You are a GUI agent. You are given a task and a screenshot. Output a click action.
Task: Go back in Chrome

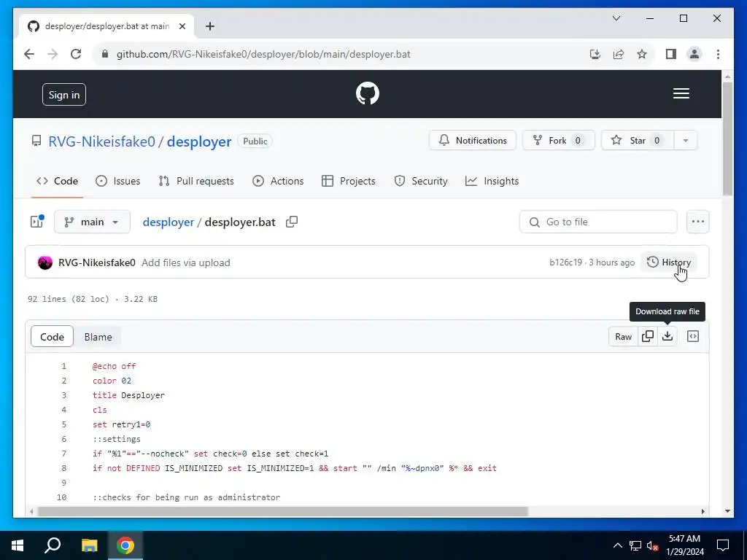(x=29, y=54)
